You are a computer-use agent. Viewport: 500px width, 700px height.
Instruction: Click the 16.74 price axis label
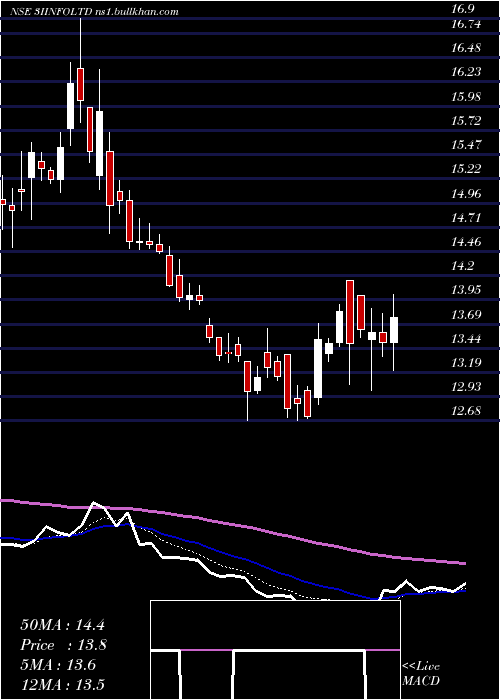point(467,24)
